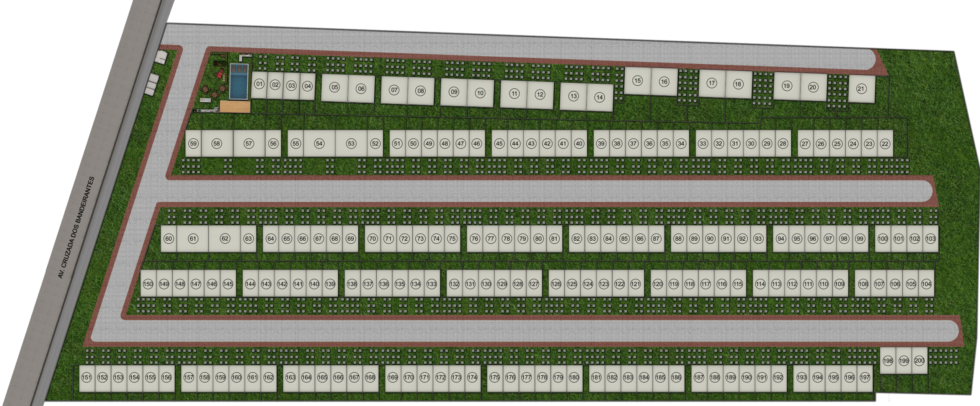
Task: Click lot 175 marker
Action: (x=494, y=378)
